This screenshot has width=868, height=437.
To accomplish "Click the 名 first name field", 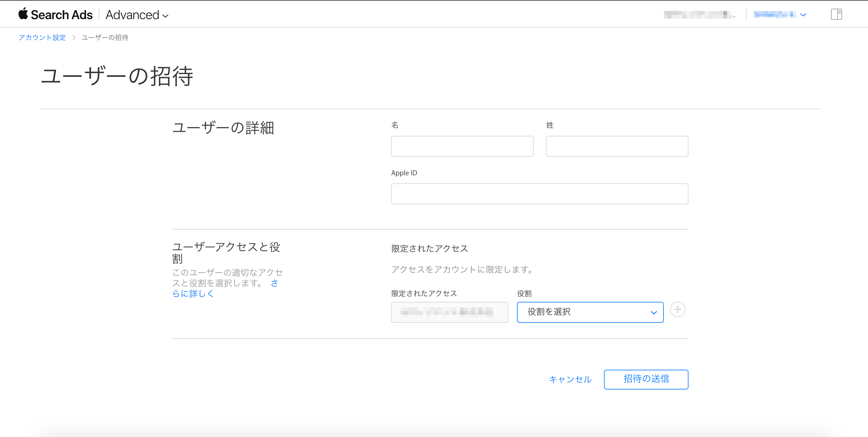I will [x=462, y=146].
